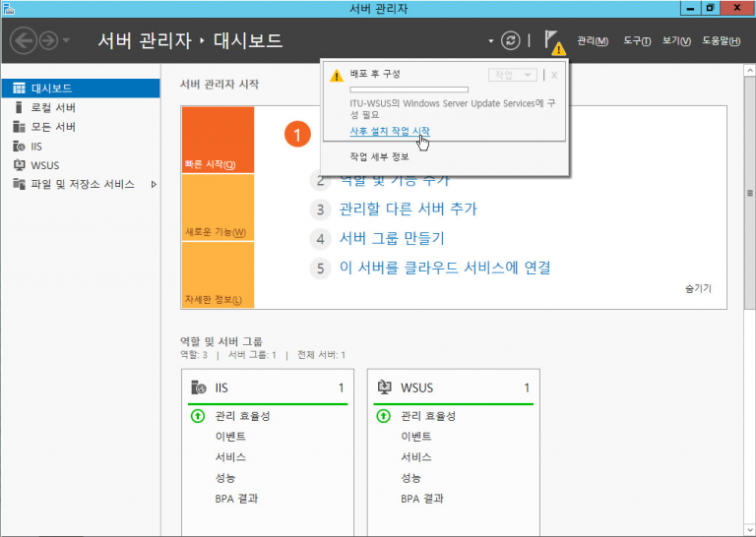Select IIS in the left sidebar
The height and width of the screenshot is (537, 756).
point(38,146)
